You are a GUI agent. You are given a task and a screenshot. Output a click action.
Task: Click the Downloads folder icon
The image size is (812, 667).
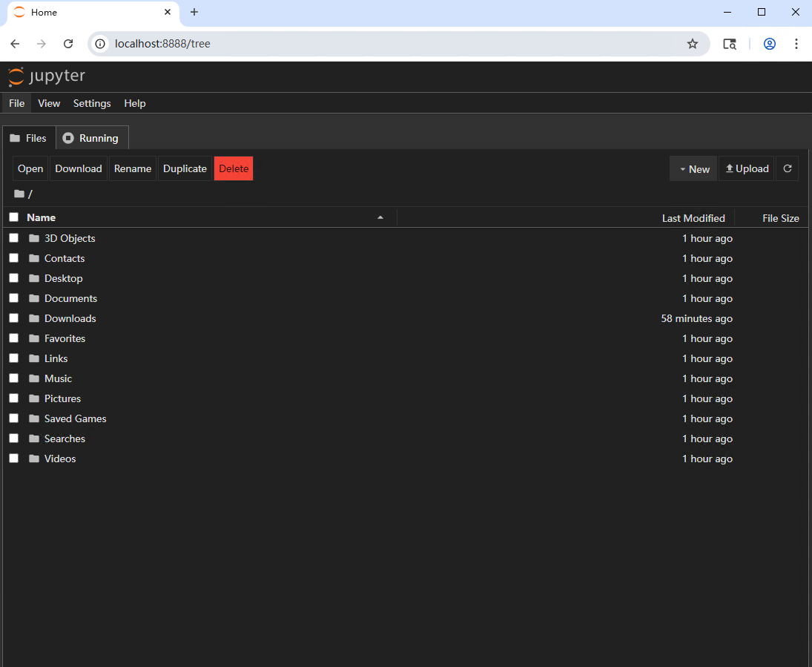[x=34, y=318]
